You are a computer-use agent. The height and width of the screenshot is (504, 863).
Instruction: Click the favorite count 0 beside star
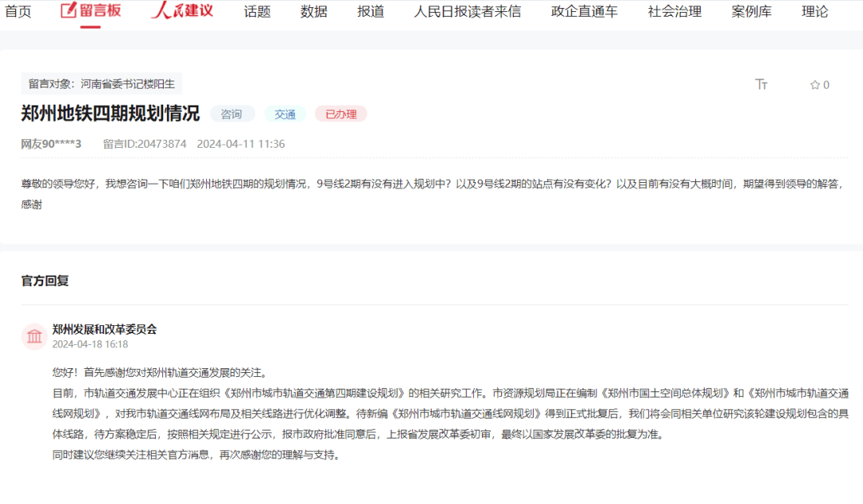[x=826, y=85]
